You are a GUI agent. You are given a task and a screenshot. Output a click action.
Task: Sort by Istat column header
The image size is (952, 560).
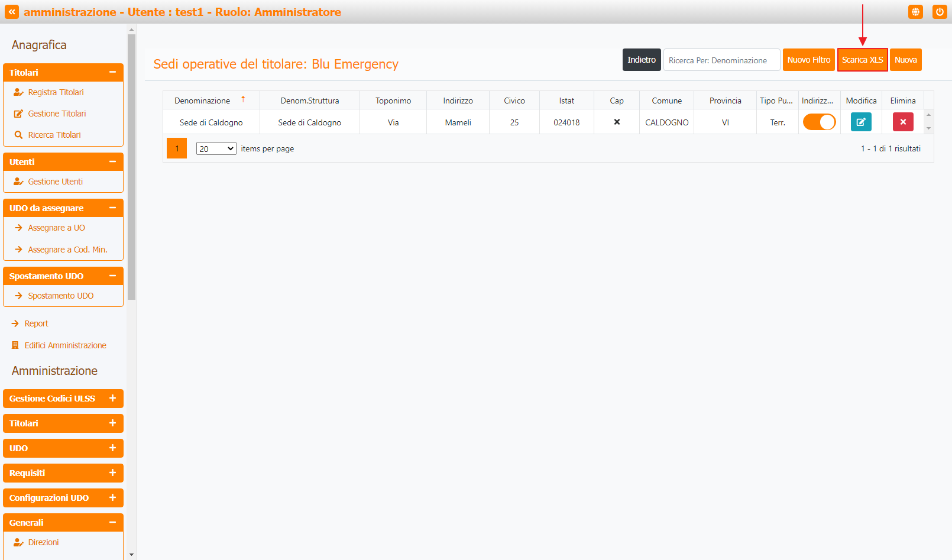[x=566, y=101]
